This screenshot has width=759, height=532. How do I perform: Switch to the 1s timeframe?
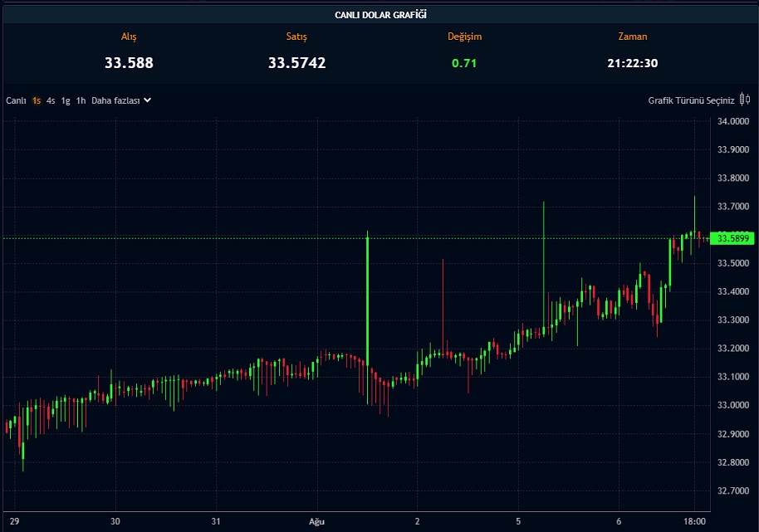(x=37, y=100)
